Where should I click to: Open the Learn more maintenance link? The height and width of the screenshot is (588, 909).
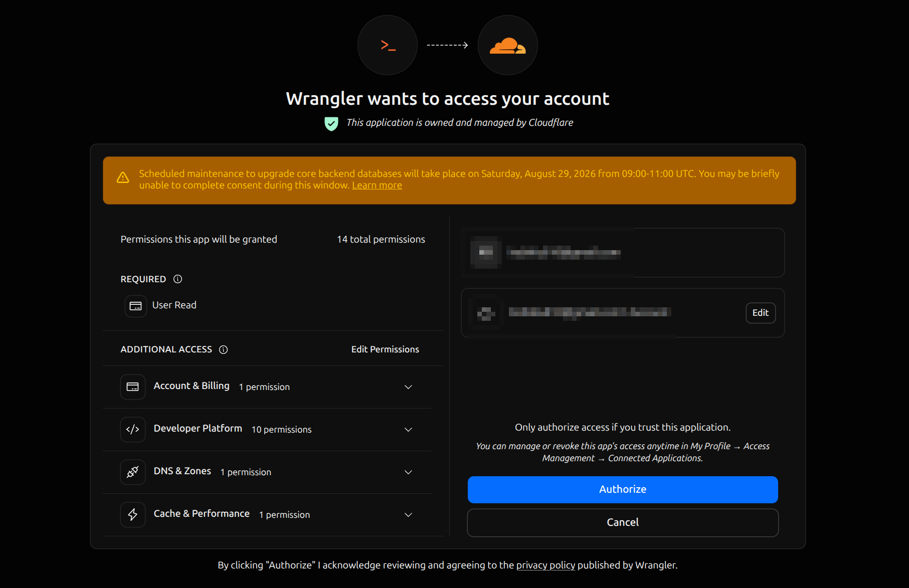pos(377,185)
